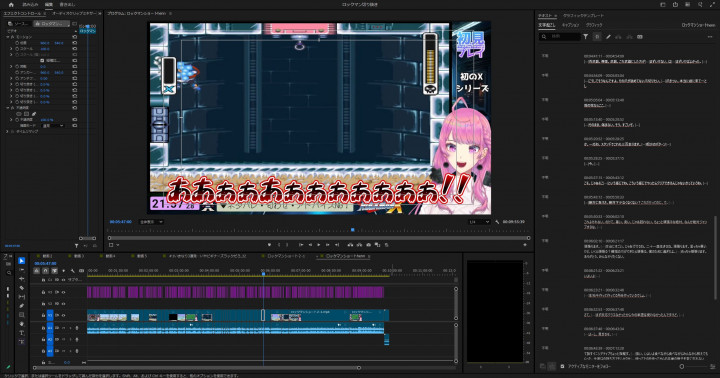Screen dimensions: 720x378
Task: Switch to the 読み込み import tab
Action: coord(30,5)
